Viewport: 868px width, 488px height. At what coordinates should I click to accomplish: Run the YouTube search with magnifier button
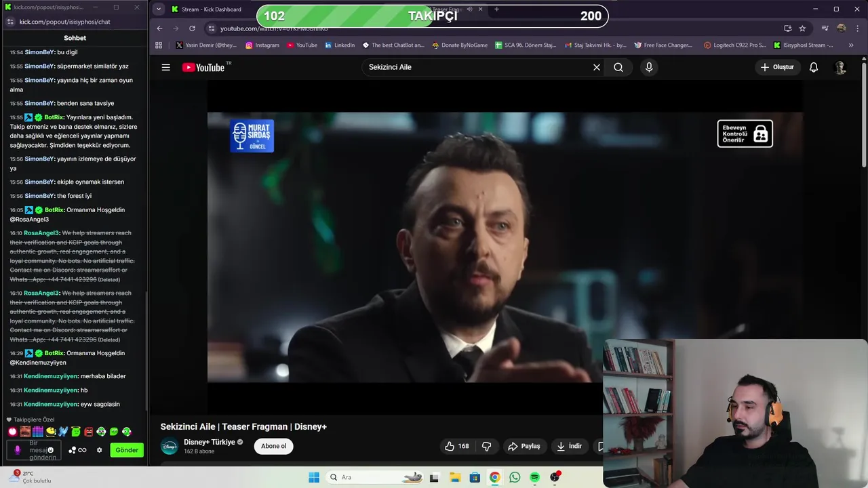(x=618, y=67)
